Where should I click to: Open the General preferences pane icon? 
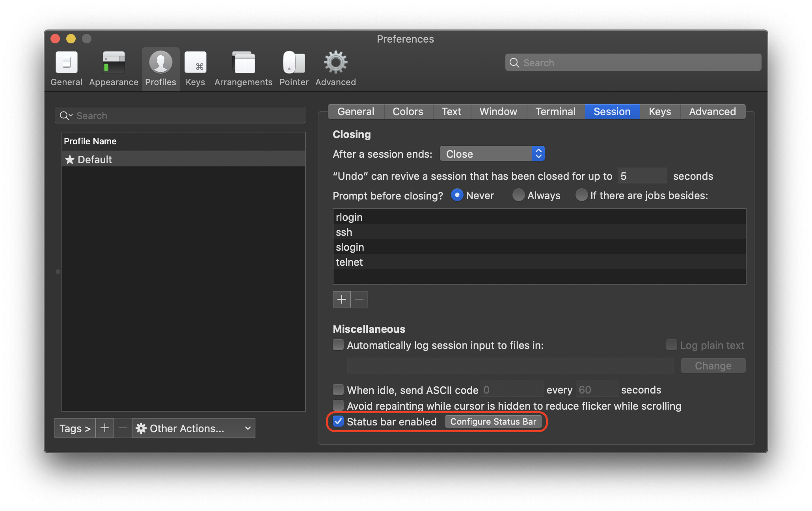coord(66,63)
